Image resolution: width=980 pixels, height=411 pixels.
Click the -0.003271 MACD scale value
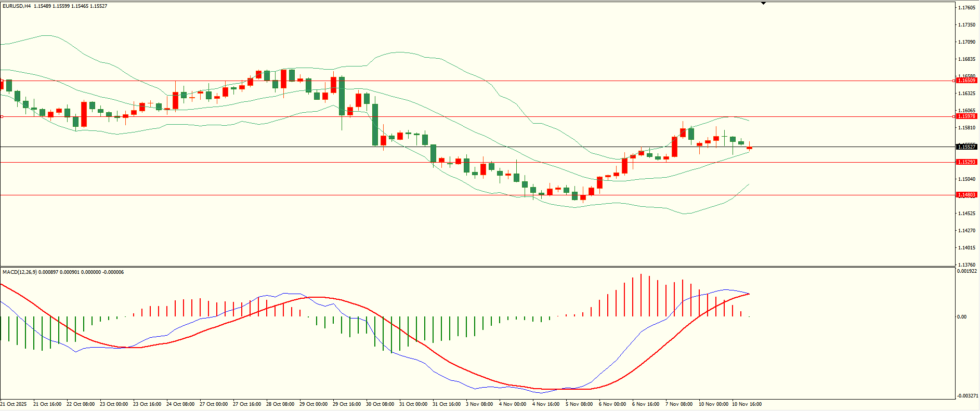968,396
